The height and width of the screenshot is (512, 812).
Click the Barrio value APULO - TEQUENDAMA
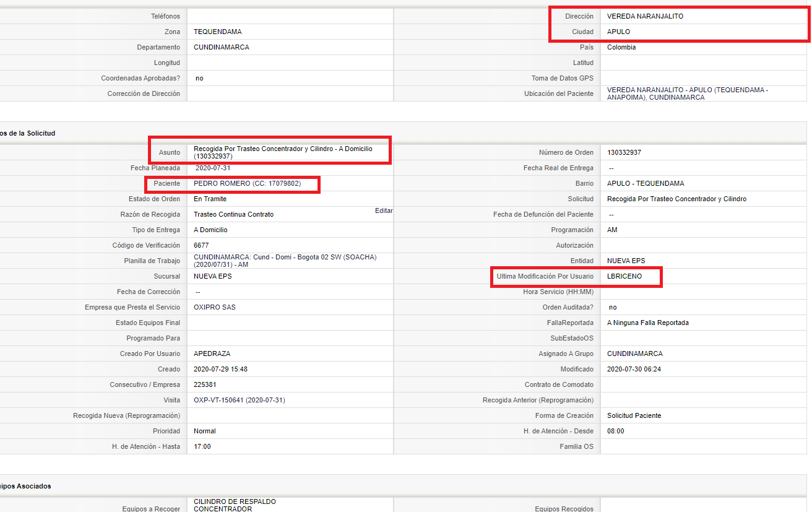pyautogui.click(x=646, y=183)
